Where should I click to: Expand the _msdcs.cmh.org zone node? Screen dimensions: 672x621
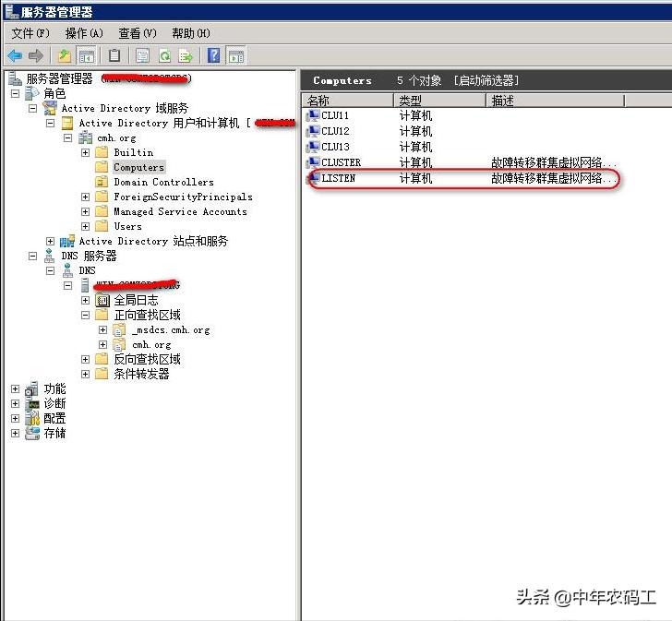coord(102,329)
